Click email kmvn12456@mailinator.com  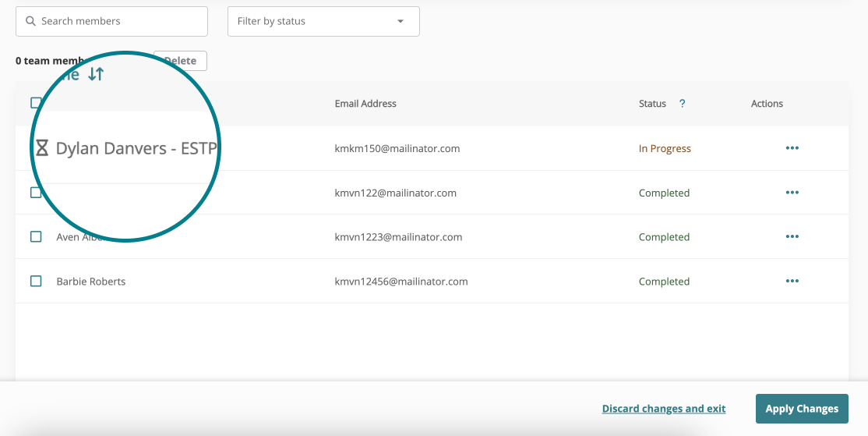400,282
